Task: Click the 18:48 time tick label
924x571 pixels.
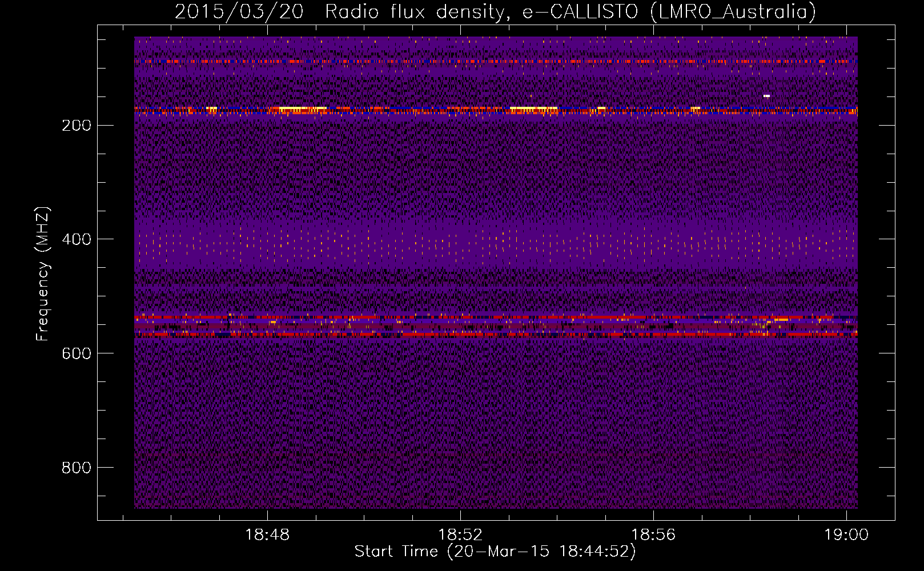Action: click(x=267, y=535)
